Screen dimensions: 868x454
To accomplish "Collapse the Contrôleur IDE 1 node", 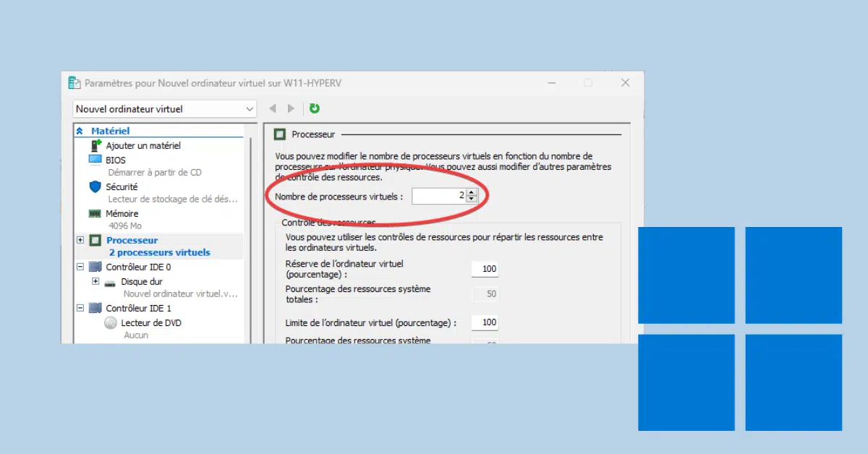I will tap(80, 308).
